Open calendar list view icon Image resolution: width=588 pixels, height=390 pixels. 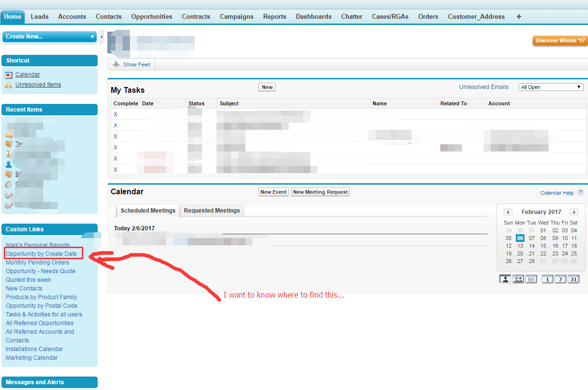(531, 279)
